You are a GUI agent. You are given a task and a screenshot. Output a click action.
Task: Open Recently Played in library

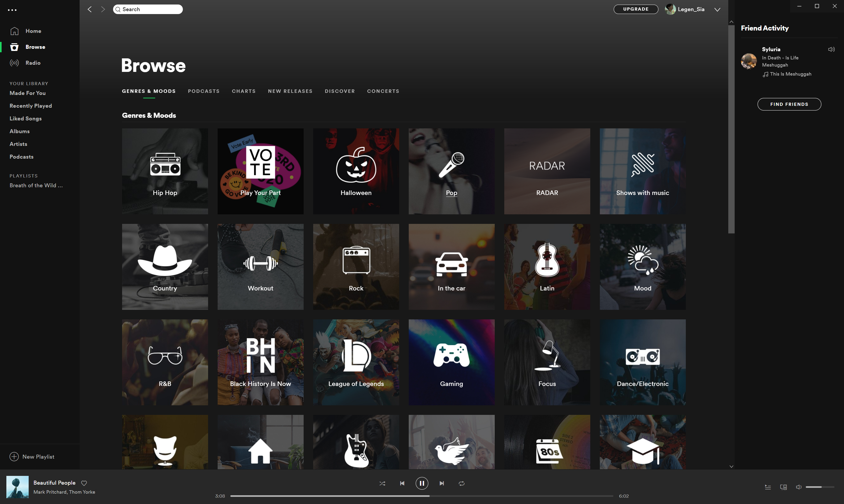(31, 106)
